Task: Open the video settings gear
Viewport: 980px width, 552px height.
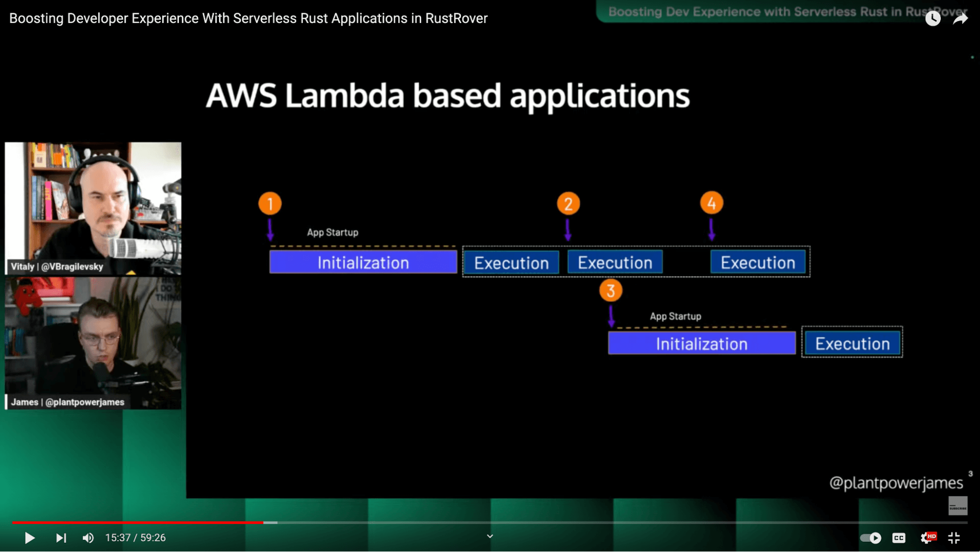Action: click(928, 538)
